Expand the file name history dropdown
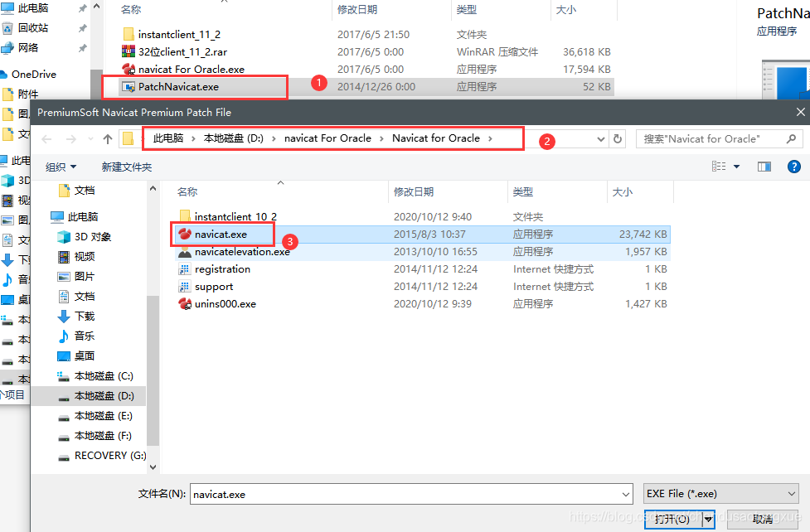The image size is (810, 532). (x=626, y=494)
